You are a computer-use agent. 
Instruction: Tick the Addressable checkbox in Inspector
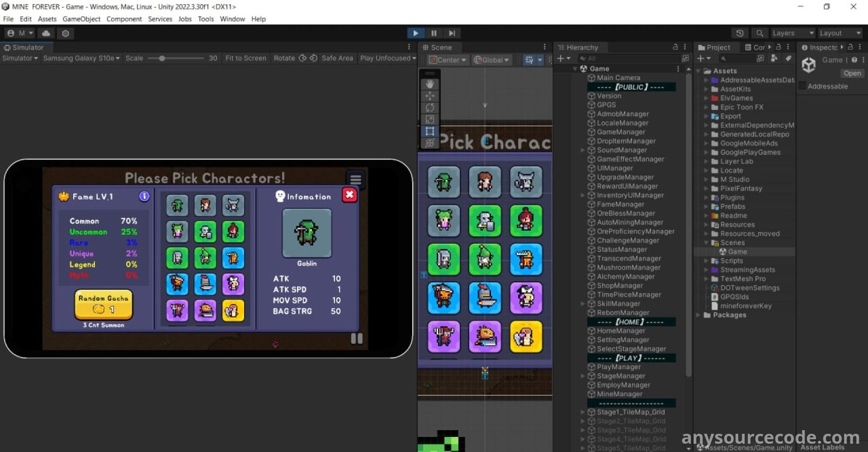803,86
